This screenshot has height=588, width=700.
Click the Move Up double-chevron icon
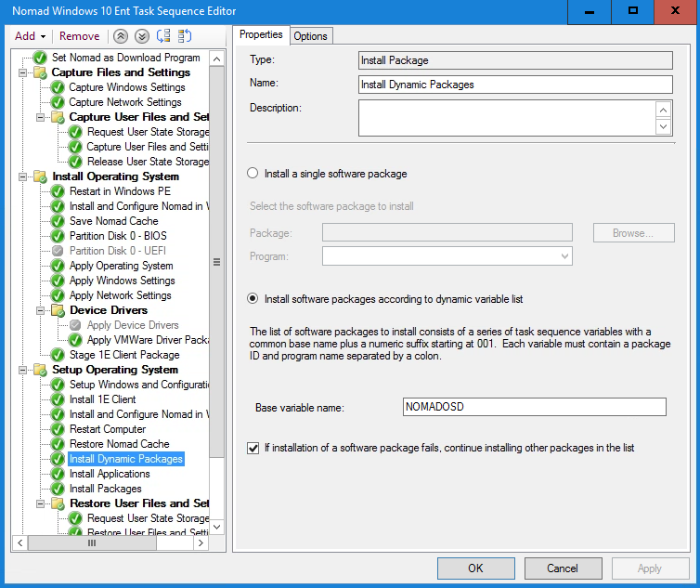(x=121, y=36)
